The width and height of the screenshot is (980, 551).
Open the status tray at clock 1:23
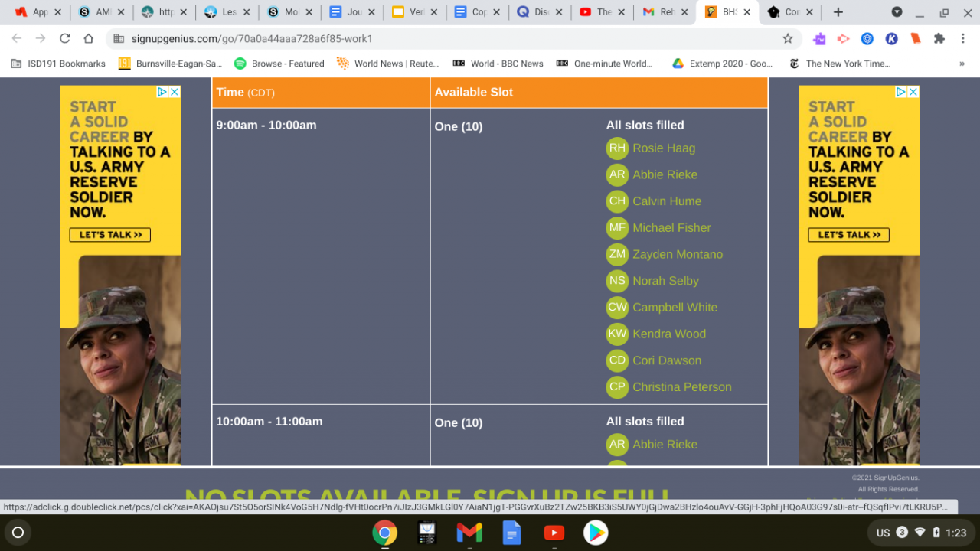click(956, 533)
